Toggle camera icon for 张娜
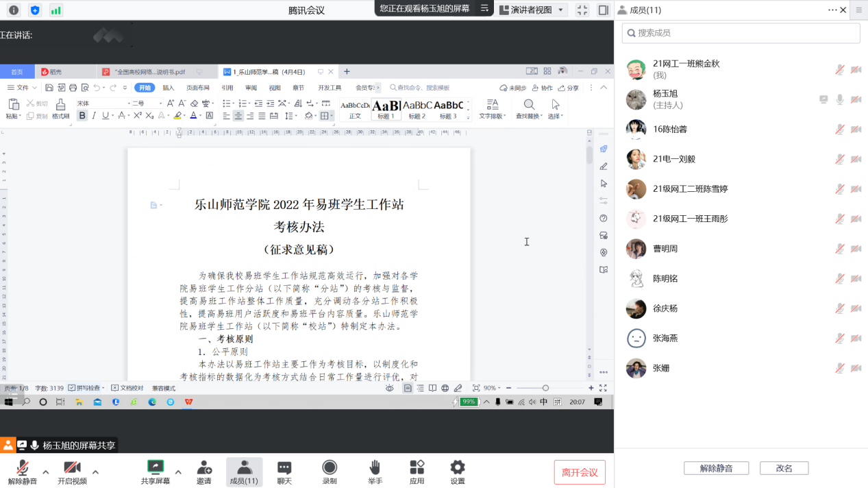The image size is (868, 488). point(856,368)
